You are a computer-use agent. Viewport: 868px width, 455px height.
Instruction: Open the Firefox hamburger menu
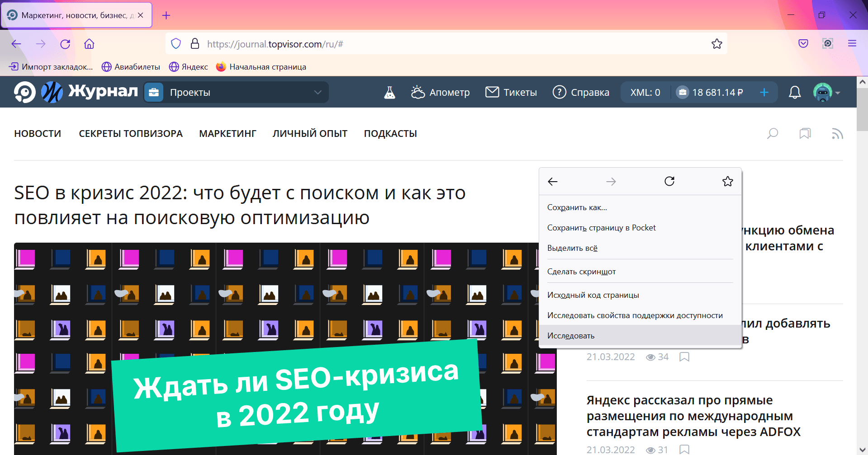[852, 43]
